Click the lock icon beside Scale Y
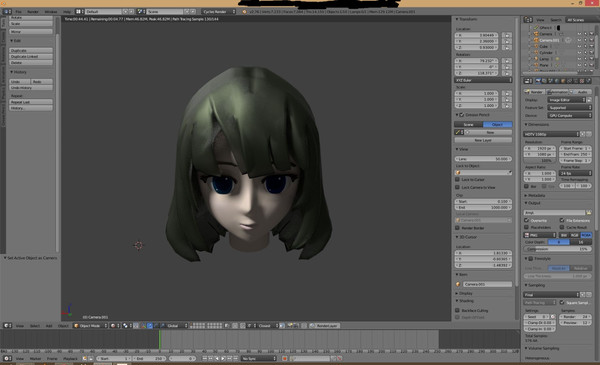 coord(507,99)
